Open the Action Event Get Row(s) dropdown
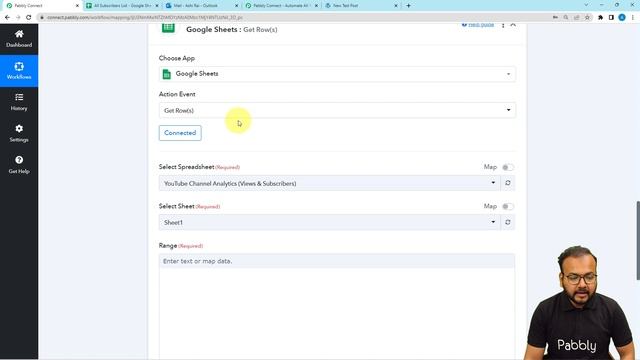 (337, 110)
